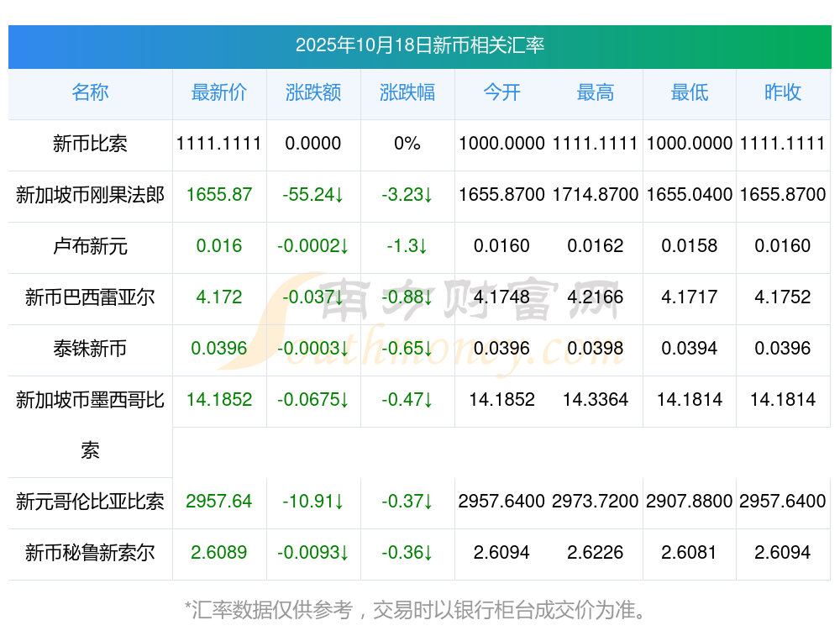Viewport: 840px width, 636px height.
Task: Click the 最新价 column header to sort
Action: click(x=219, y=93)
